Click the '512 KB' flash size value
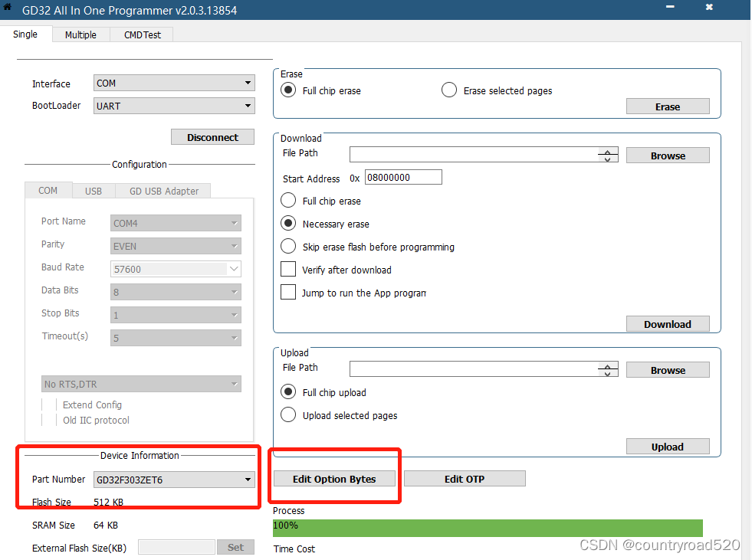 108,502
